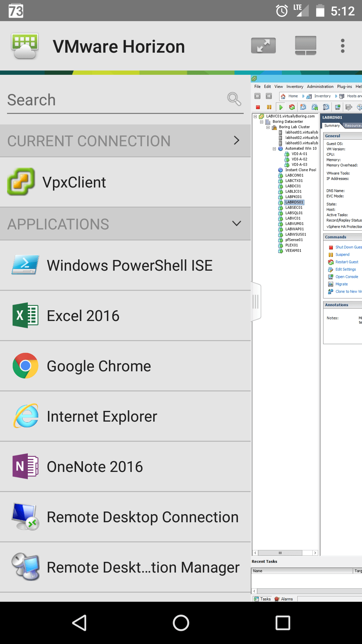Launch Excel 2016
Viewport: 362px width, 644px height.
[x=125, y=316]
